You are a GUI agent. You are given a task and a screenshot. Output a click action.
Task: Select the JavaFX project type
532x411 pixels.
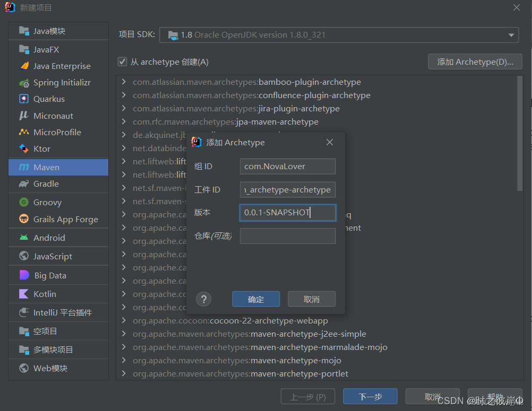tap(58, 49)
